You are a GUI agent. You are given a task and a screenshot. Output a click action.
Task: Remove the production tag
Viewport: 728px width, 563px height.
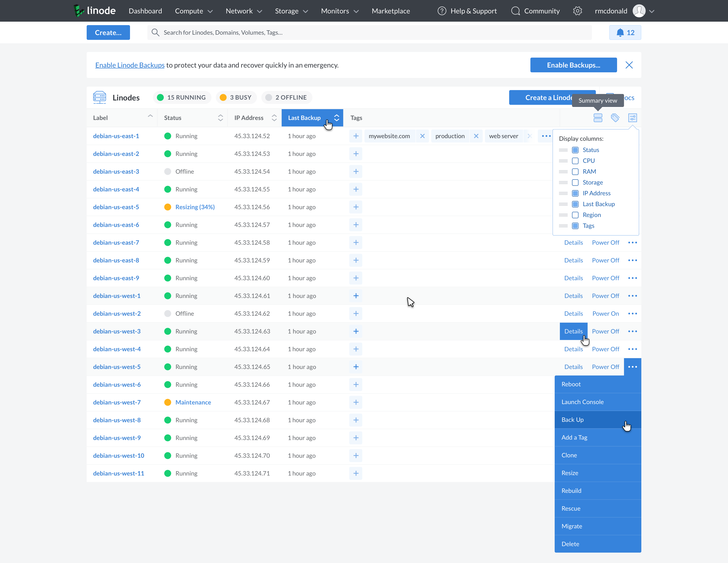(x=476, y=136)
